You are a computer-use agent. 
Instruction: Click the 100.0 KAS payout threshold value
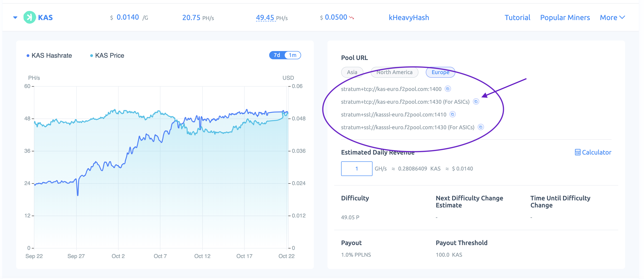[x=449, y=255]
